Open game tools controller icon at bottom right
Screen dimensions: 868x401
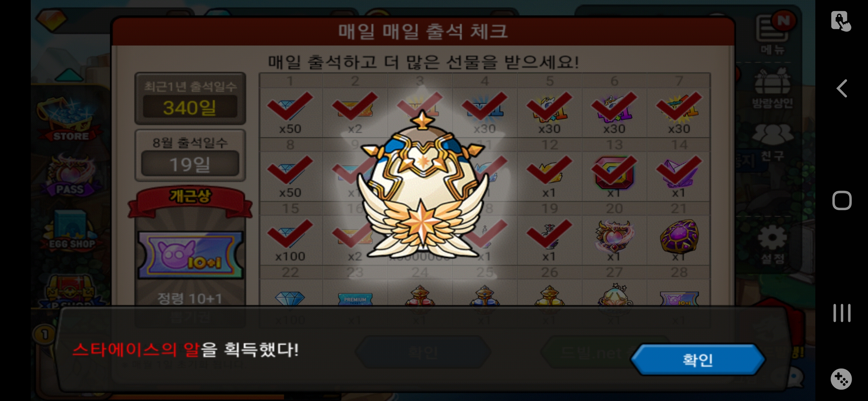(841, 379)
